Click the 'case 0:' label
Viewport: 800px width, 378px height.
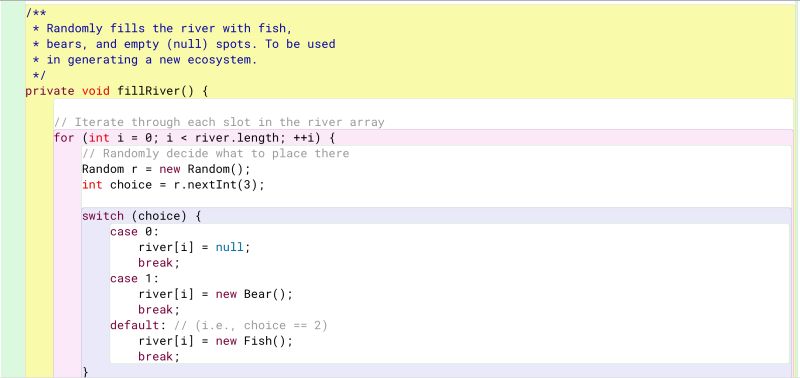pyautogui.click(x=135, y=232)
